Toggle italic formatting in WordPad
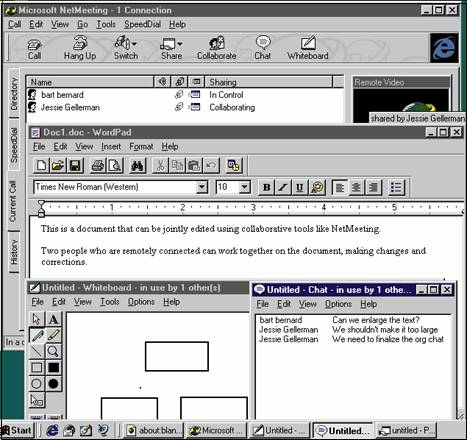Image resolution: width=467 pixels, height=440 pixels. (283, 187)
